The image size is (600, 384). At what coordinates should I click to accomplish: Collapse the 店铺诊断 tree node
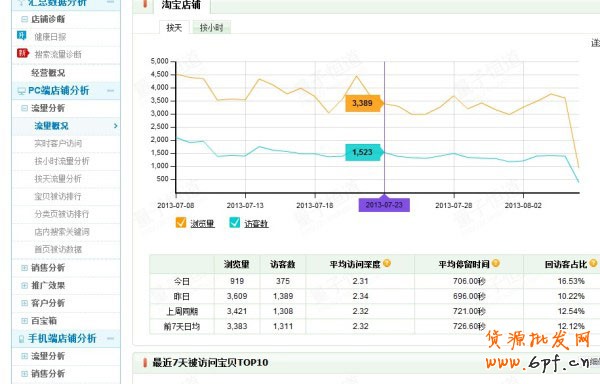tap(24, 19)
